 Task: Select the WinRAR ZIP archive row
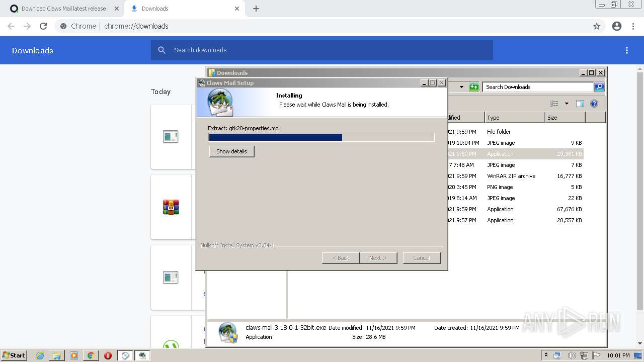coord(515,176)
